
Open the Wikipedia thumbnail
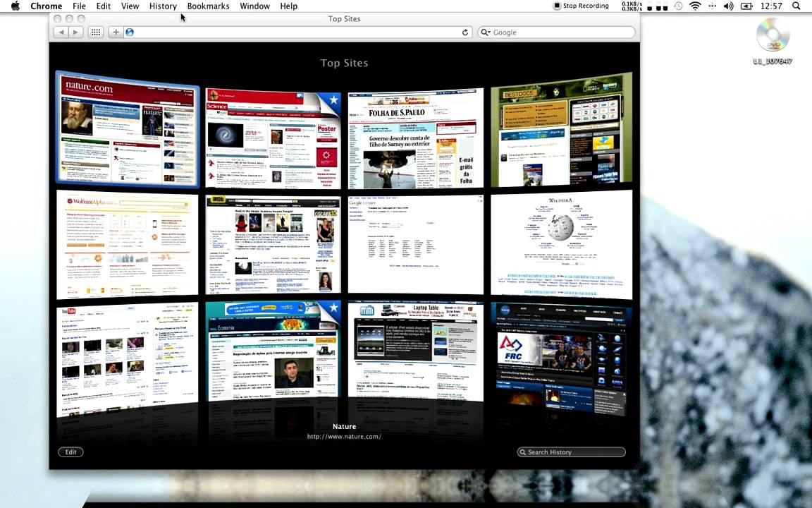click(561, 245)
